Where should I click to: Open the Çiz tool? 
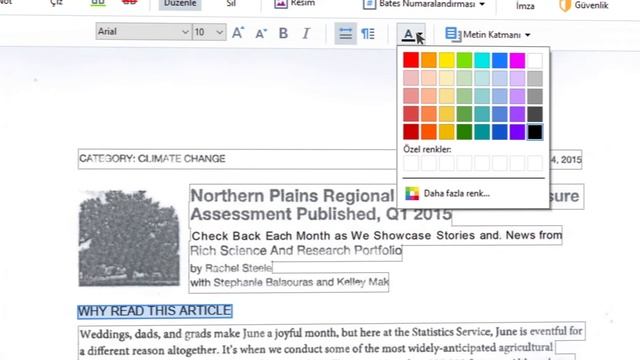tap(57, 3)
